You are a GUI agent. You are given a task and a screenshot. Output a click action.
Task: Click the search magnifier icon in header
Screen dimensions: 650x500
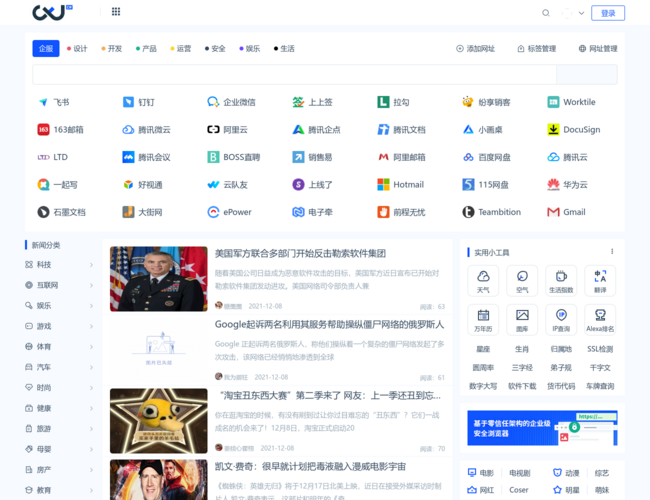[546, 13]
